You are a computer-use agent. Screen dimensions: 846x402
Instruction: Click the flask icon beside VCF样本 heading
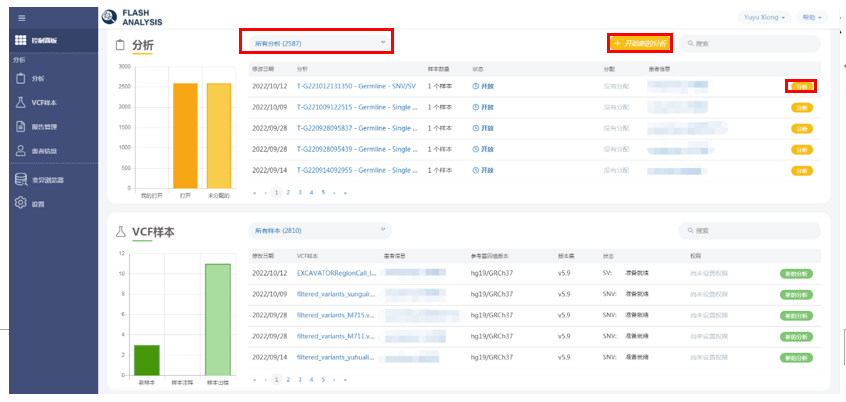(x=121, y=232)
